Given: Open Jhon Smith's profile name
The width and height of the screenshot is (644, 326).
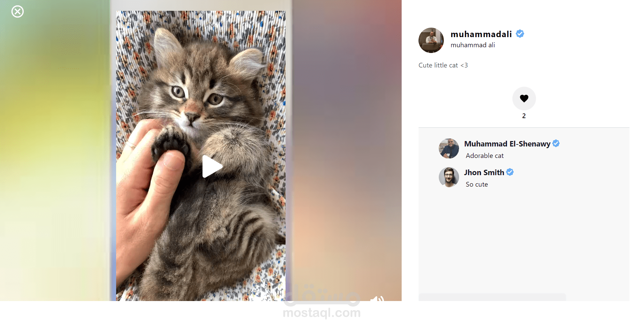Looking at the screenshot, I should 484,172.
